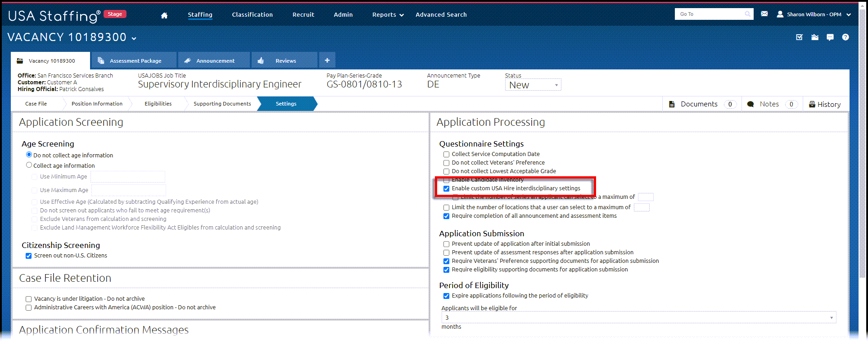Viewport: 868px width, 344px height.
Task: Open the help question mark icon
Action: click(x=845, y=37)
